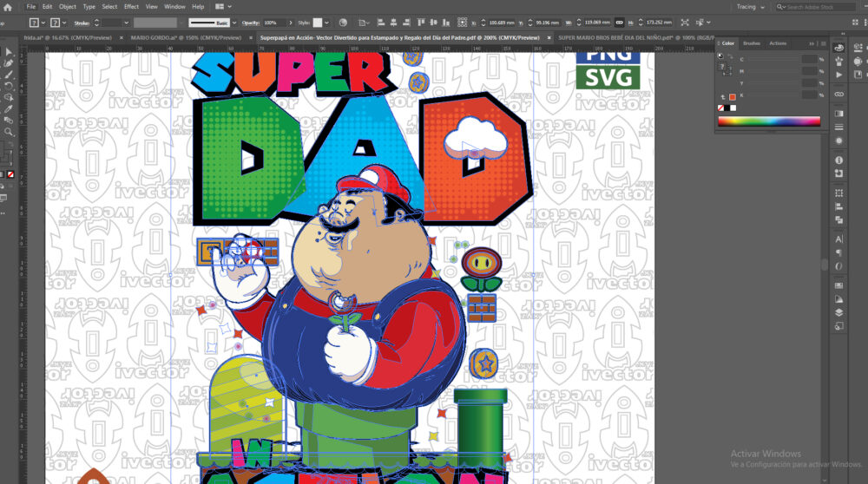Open the Align panel icon in dock
This screenshot has height=484, width=868.
point(839,207)
